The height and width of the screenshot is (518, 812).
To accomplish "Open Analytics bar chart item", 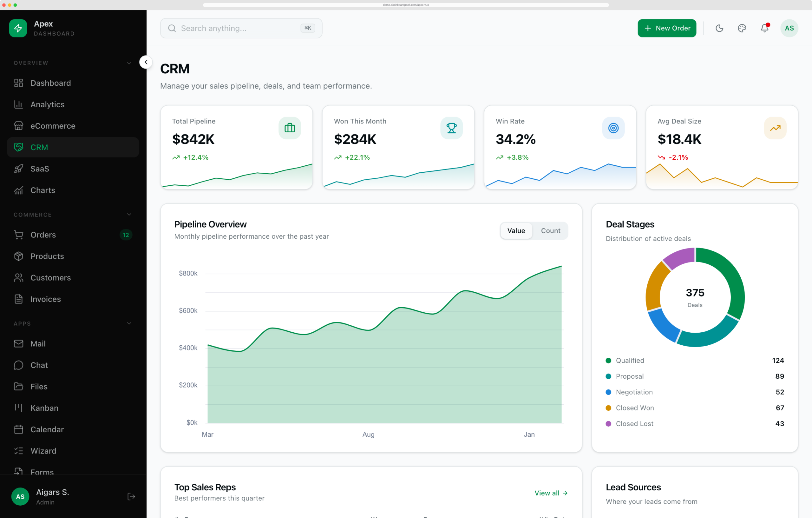I will (x=73, y=105).
